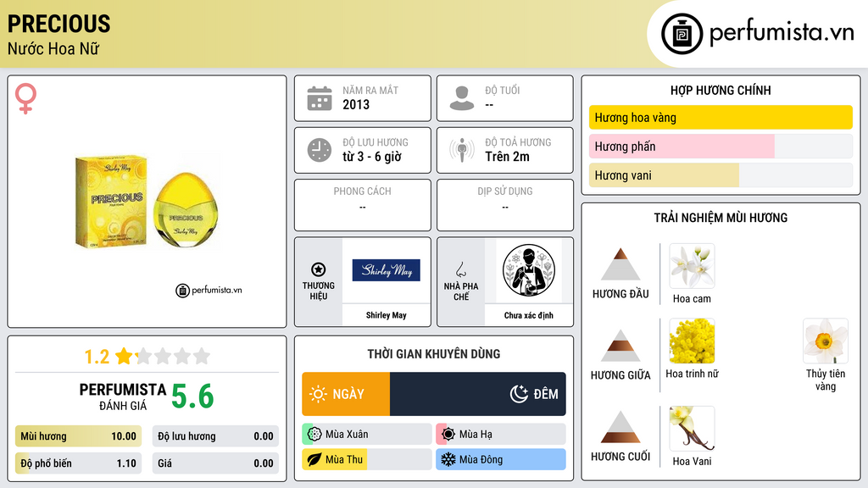Select the Hoa trinh nữ mimosa image

692,341
